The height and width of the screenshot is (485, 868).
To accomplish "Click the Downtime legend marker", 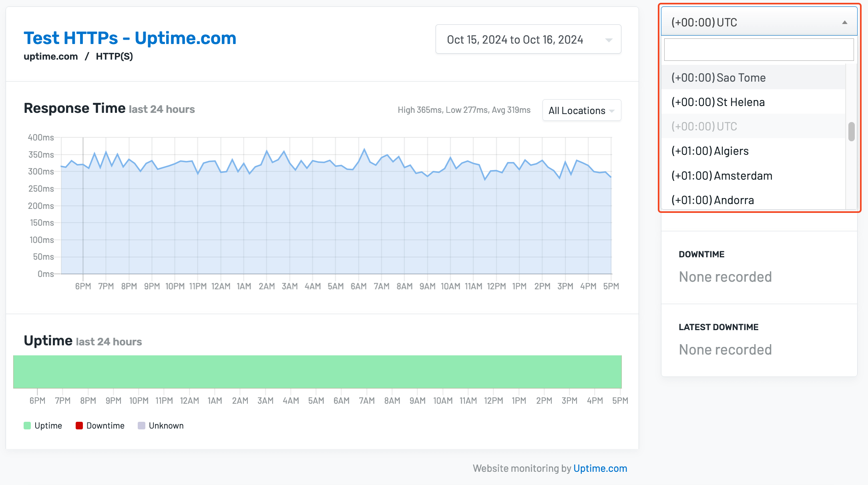I will click(79, 425).
